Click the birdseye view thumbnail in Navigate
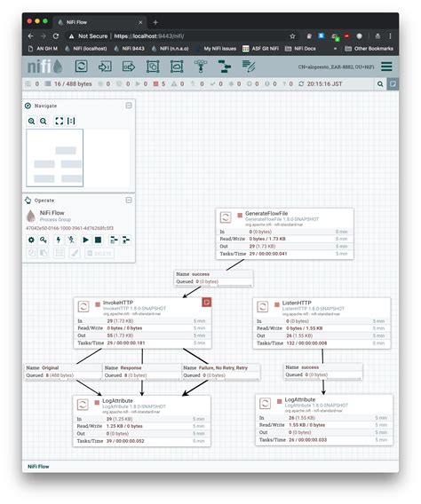 pos(55,158)
